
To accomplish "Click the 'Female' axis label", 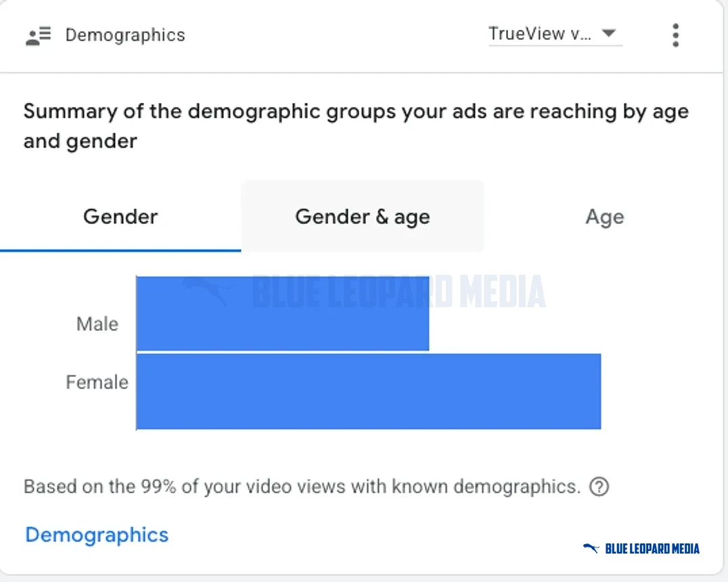I will pyautogui.click(x=97, y=382).
